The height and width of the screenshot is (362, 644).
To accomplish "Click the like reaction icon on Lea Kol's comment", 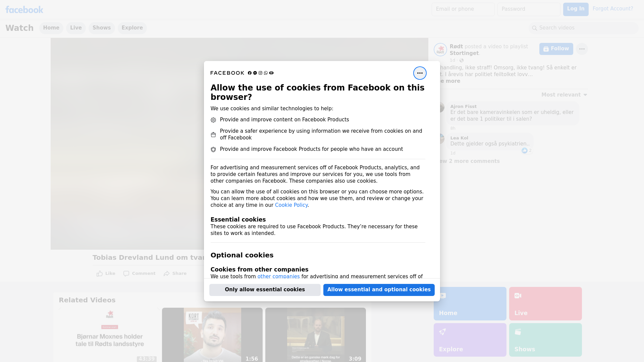I will point(525,151).
